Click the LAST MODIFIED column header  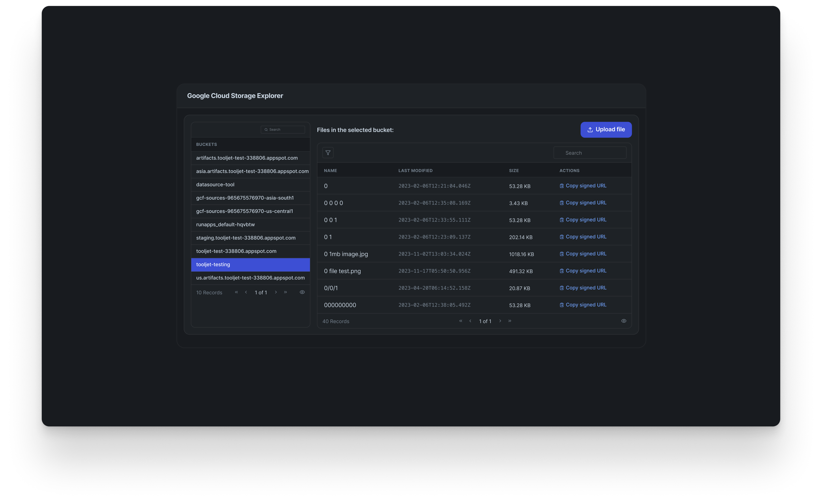tap(415, 170)
